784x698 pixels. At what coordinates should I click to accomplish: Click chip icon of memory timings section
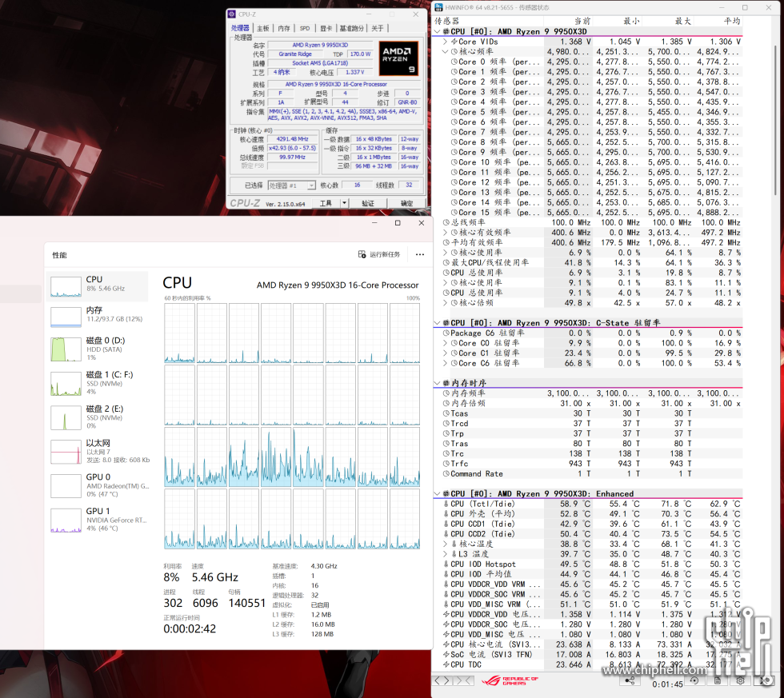tap(446, 383)
